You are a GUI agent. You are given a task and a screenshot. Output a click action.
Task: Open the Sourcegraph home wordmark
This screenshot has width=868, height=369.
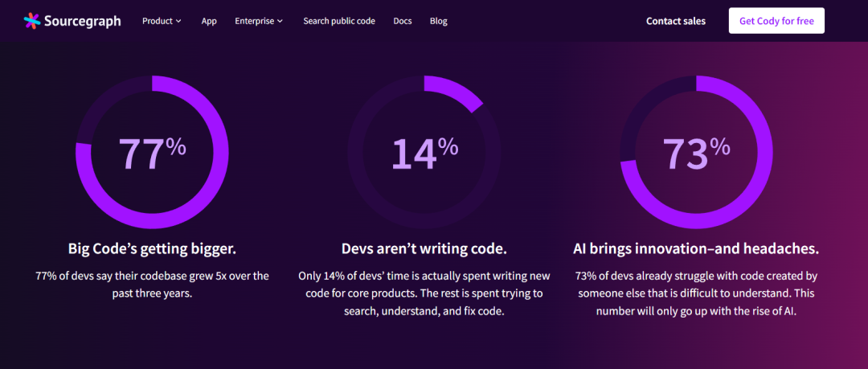83,22
